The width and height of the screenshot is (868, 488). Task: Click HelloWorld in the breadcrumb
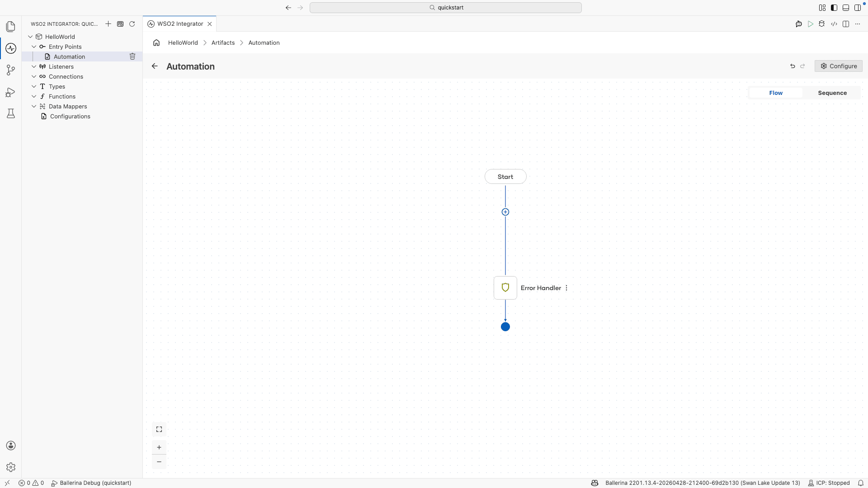pos(183,42)
